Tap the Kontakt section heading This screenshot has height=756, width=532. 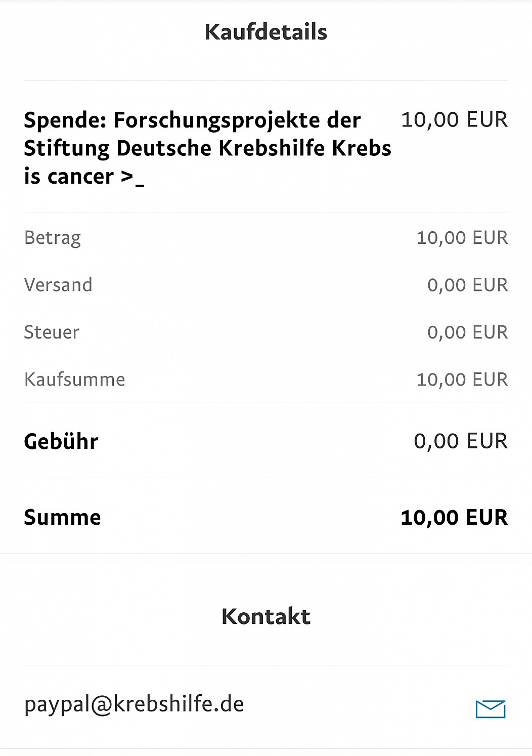pos(266,616)
